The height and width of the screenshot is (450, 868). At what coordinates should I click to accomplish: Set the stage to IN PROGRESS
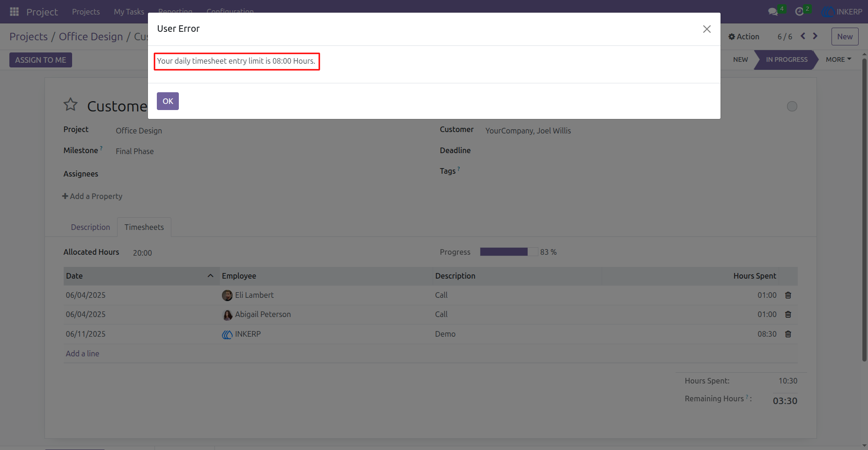[787, 59]
